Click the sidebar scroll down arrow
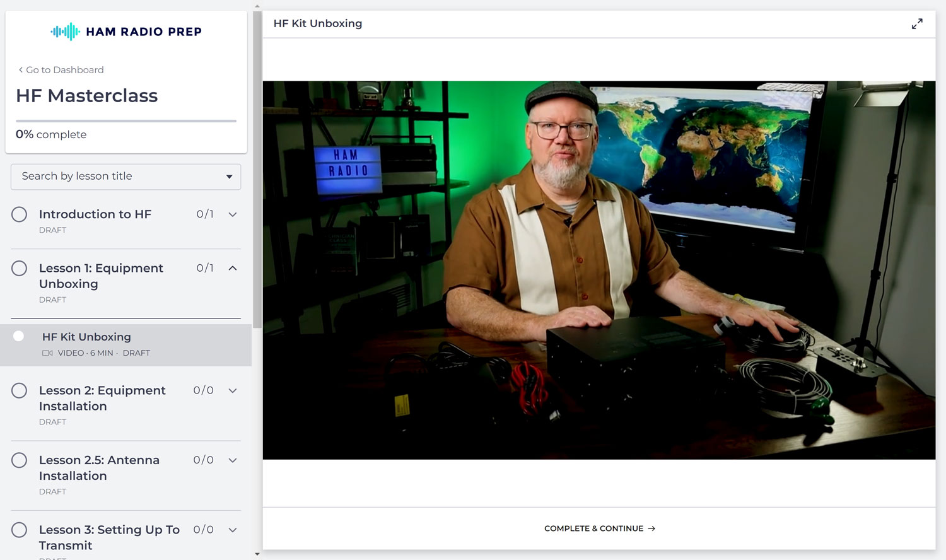946x560 pixels. [x=257, y=554]
